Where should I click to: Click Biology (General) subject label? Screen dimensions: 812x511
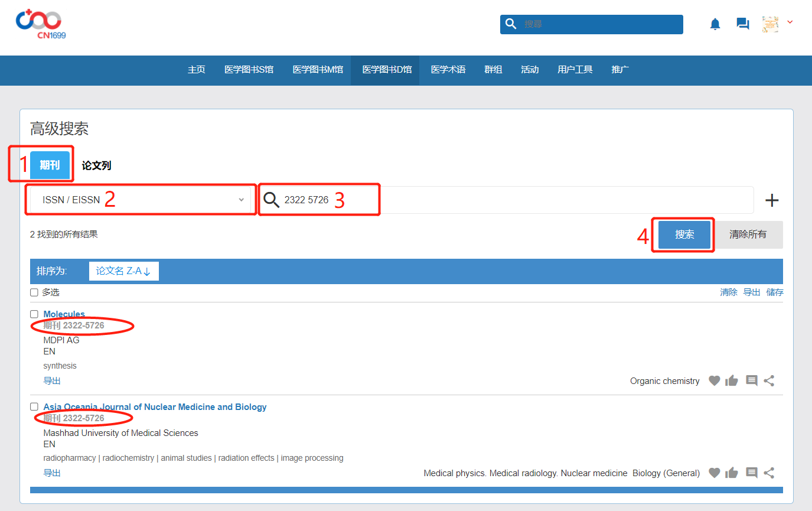click(x=666, y=473)
